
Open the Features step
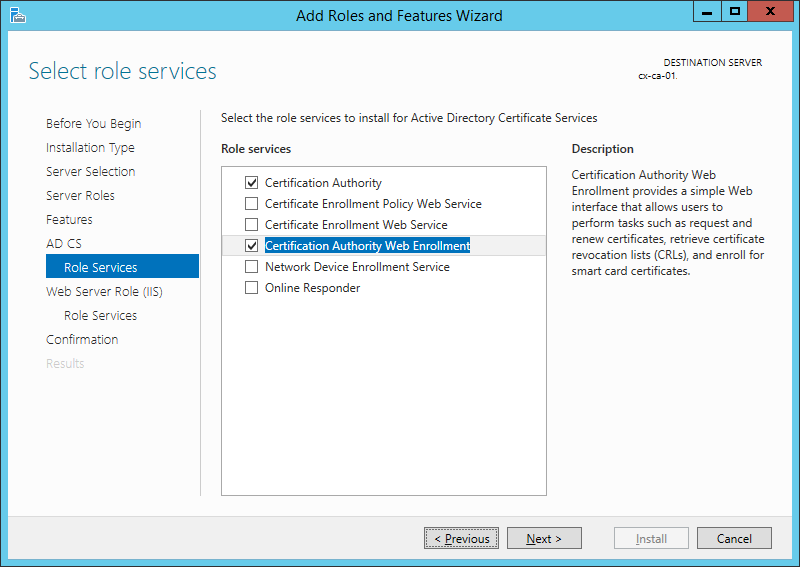69,220
